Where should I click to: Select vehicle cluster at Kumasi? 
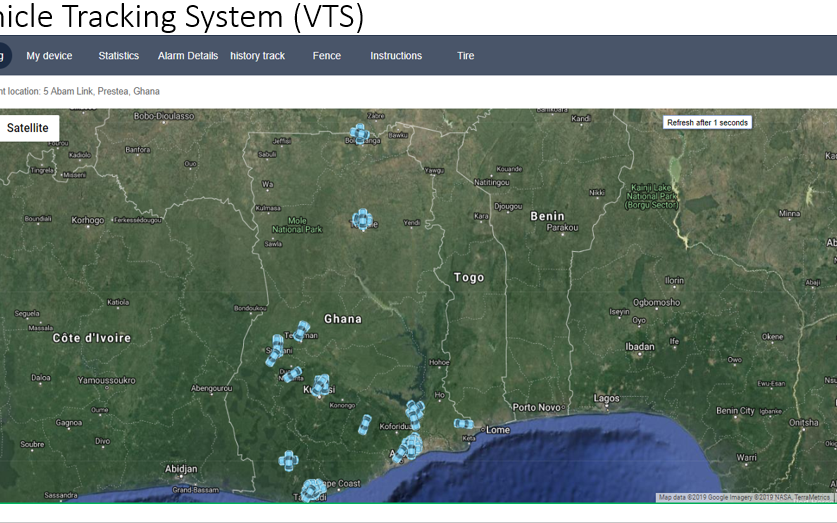321,385
